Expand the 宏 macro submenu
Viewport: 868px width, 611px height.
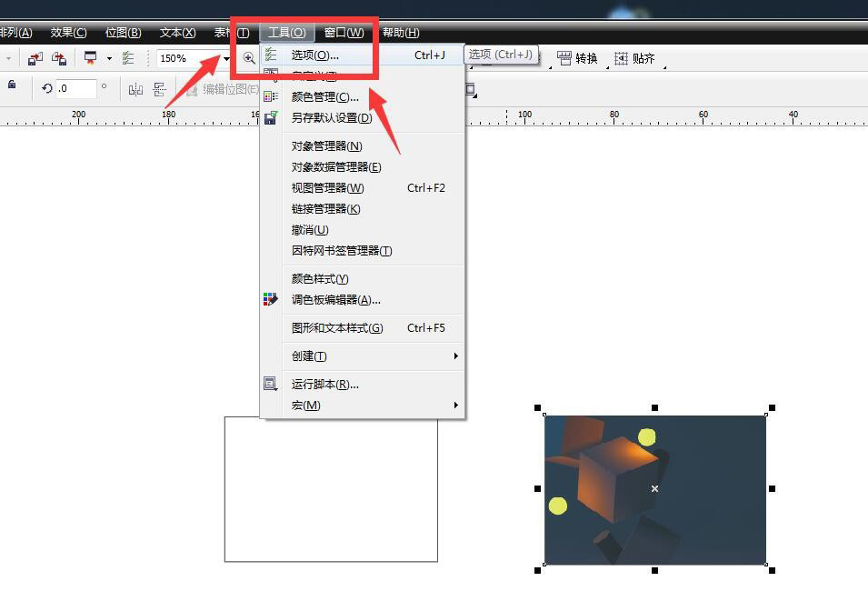[306, 406]
